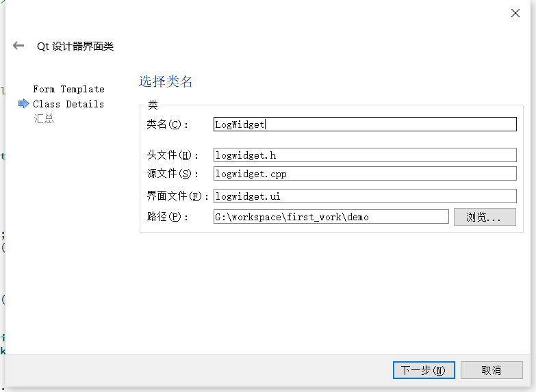This screenshot has width=536, height=392.
Task: Click the 界面文件(F) label
Action: click(177, 196)
